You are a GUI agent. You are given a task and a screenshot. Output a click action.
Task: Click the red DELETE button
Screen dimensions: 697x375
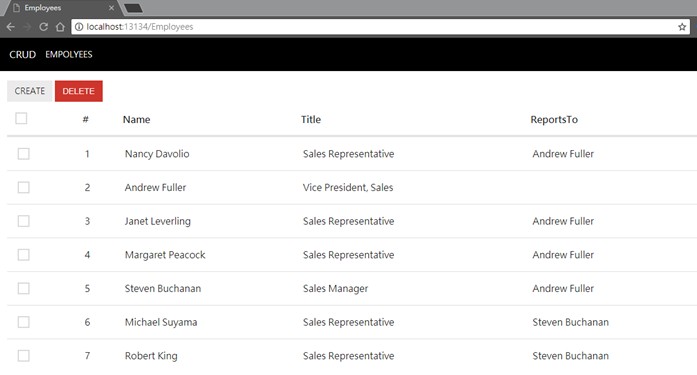coord(79,91)
